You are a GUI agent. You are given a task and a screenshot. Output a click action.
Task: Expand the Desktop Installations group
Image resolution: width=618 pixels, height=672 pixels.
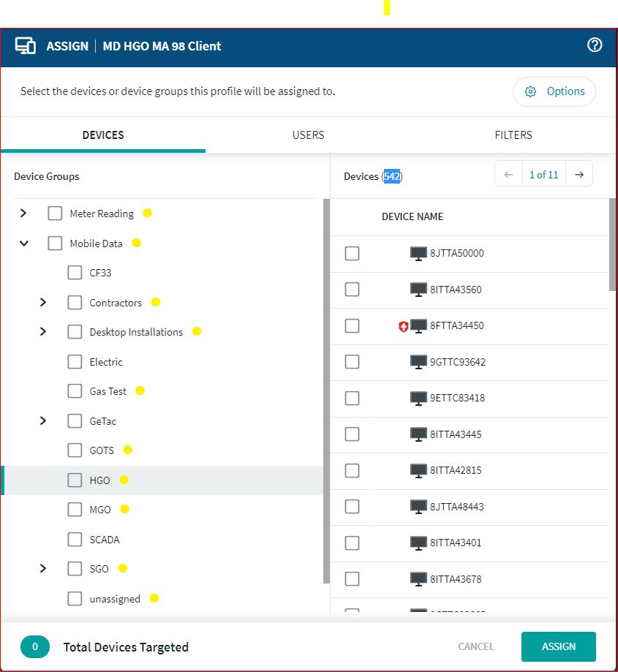43,332
